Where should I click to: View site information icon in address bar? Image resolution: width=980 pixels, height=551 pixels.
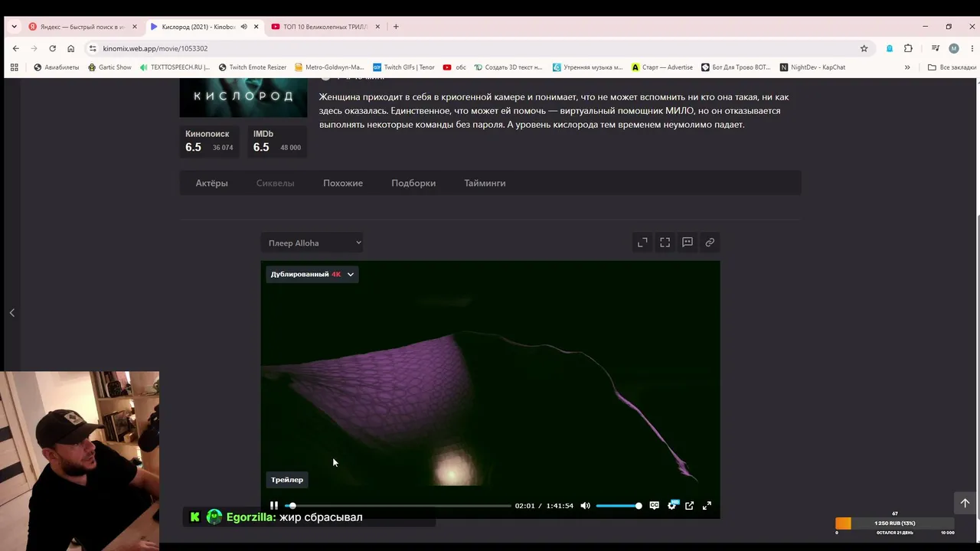(93, 48)
